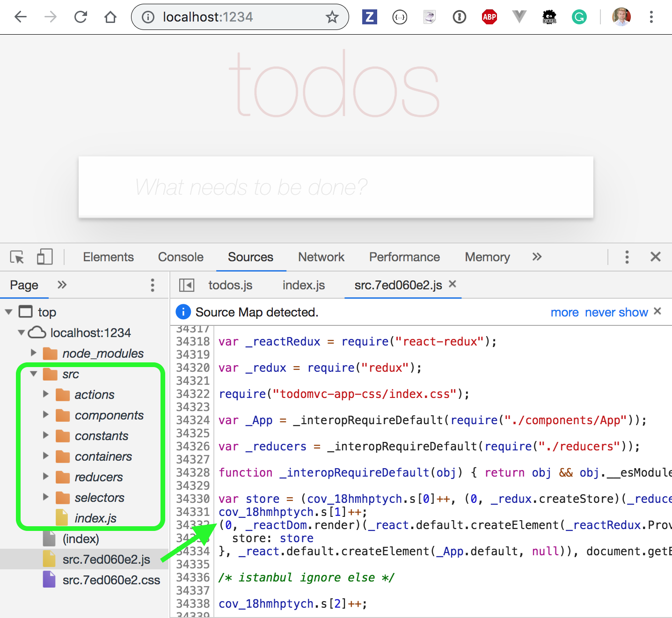Collapse the src folder
The image size is (672, 618).
(x=33, y=374)
